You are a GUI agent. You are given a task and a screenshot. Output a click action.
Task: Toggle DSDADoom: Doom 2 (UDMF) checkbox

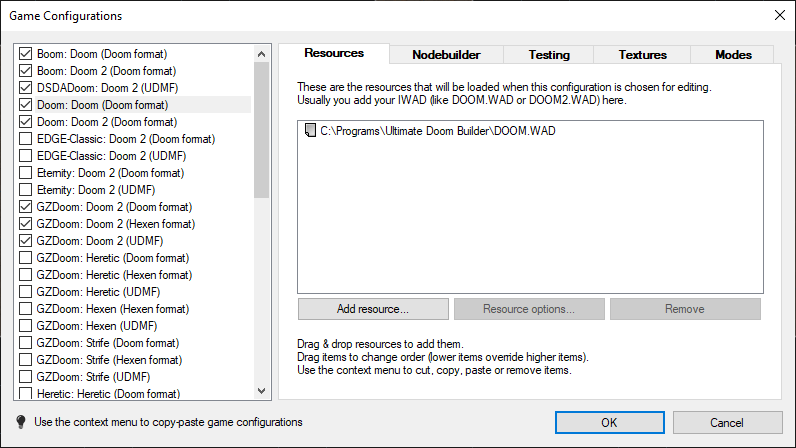(25, 87)
